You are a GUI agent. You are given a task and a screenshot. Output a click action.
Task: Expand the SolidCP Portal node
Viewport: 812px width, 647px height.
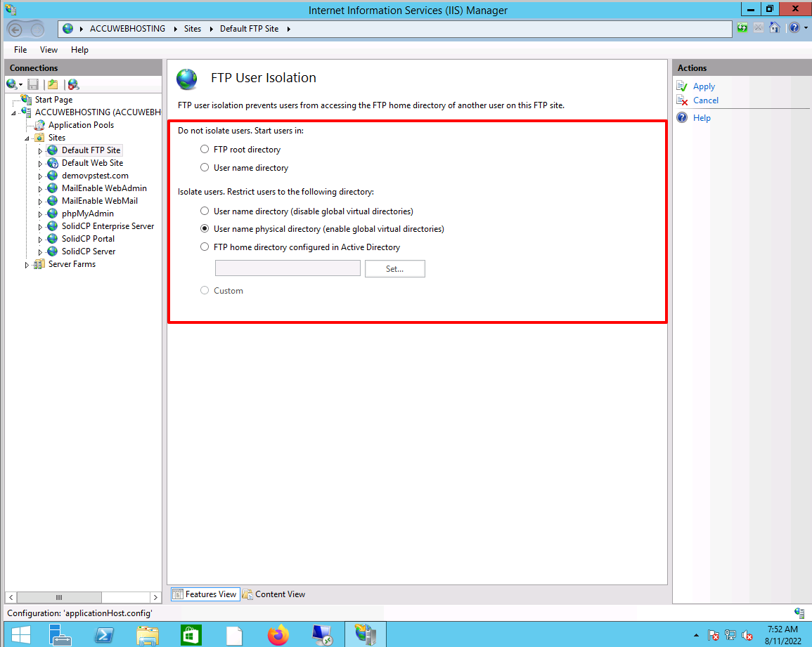(x=40, y=239)
